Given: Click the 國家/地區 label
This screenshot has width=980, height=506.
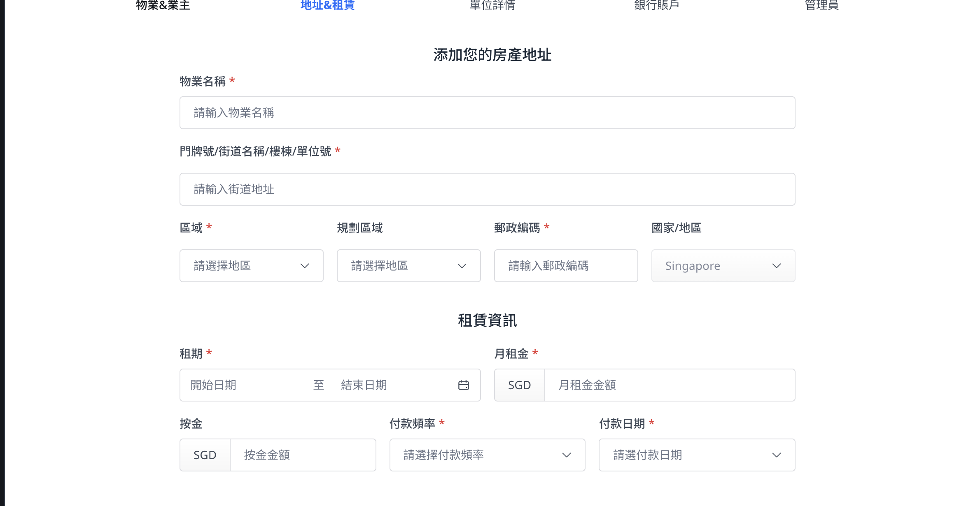Looking at the screenshot, I should (677, 228).
